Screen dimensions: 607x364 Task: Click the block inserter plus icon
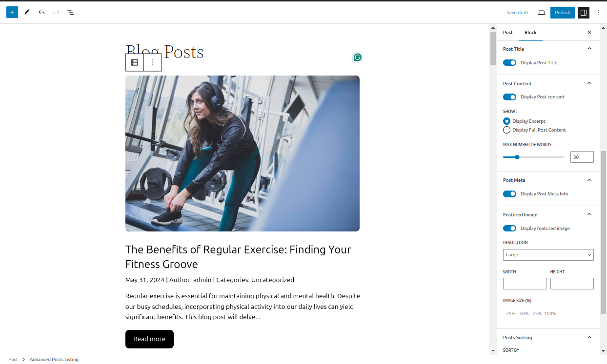pyautogui.click(x=12, y=12)
